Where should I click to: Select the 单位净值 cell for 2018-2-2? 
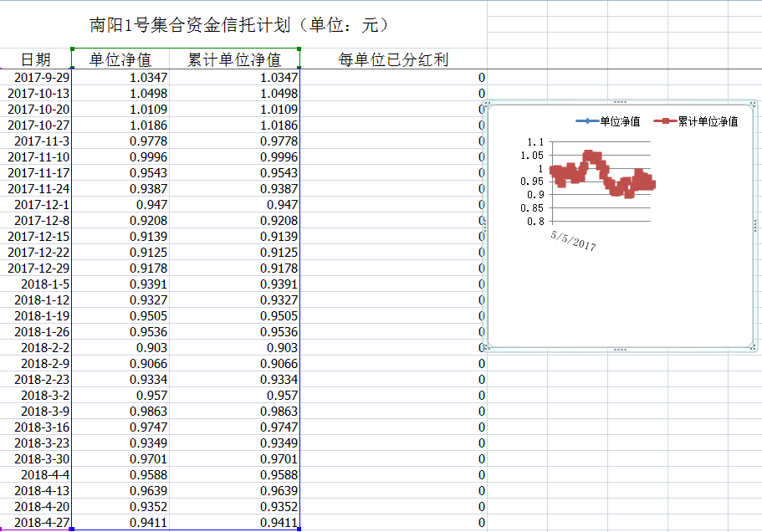[120, 348]
